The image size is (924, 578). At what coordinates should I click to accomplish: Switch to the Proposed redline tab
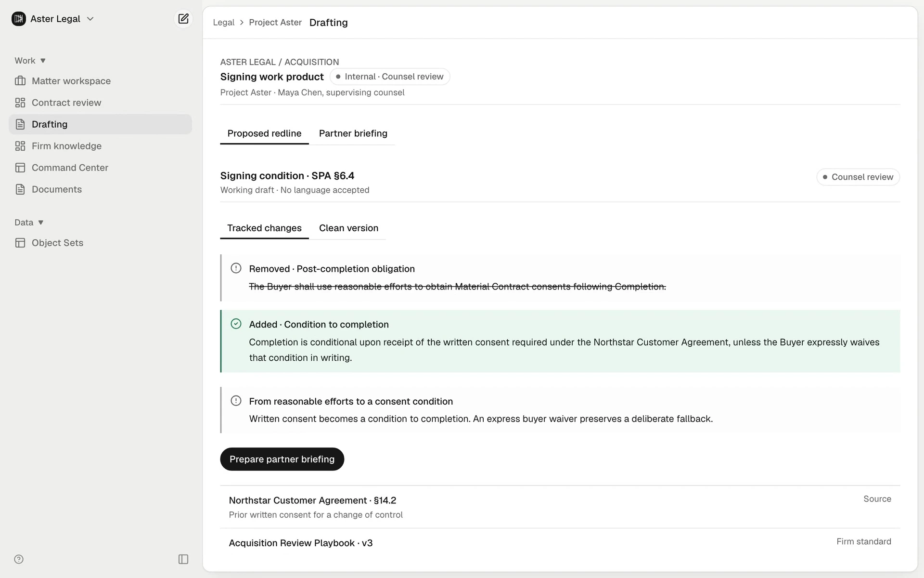264,133
